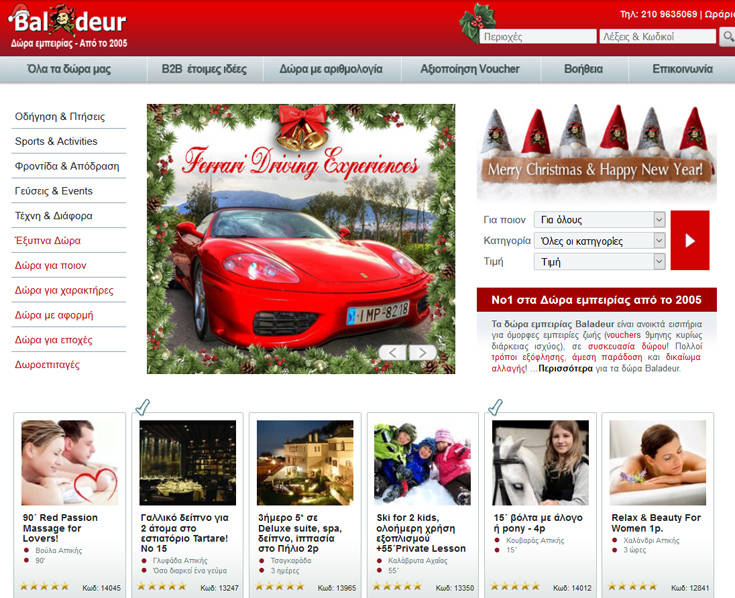Open 'Relax & Beauty For Women 1p.' title
The image size is (735, 598).
tap(656, 523)
